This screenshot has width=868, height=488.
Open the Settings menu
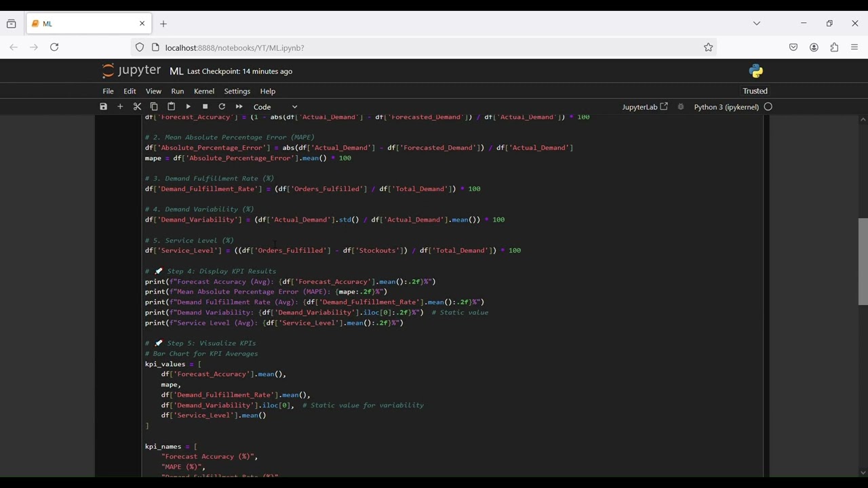(237, 91)
